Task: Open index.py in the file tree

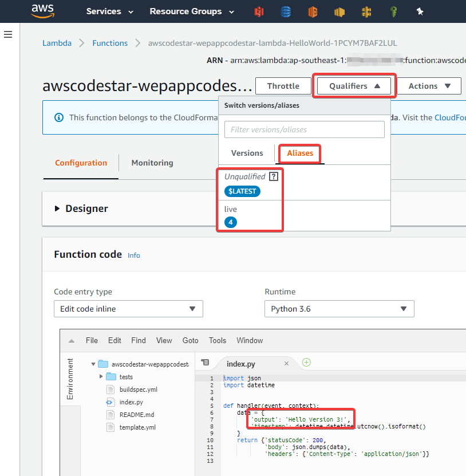Action: pyautogui.click(x=131, y=402)
